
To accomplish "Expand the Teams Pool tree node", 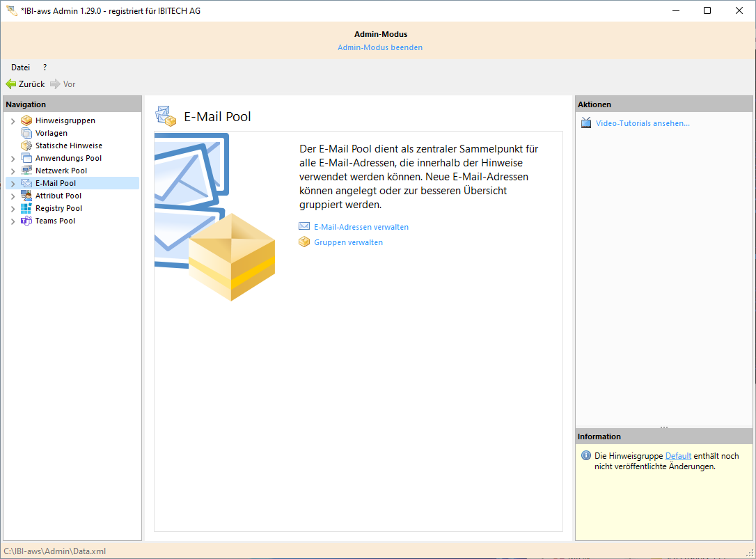I will (13, 221).
